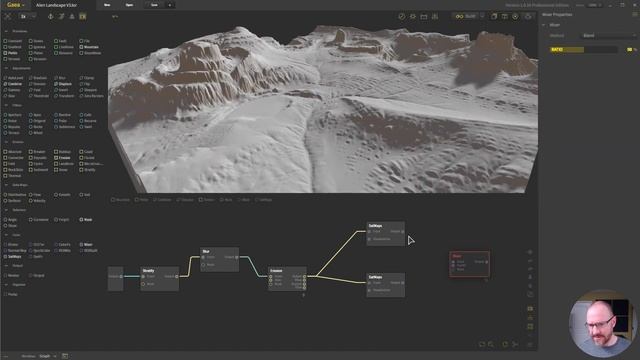Click SatMaps in the quick node bar
Viewport: 640px width, 360px height.
(264, 200)
